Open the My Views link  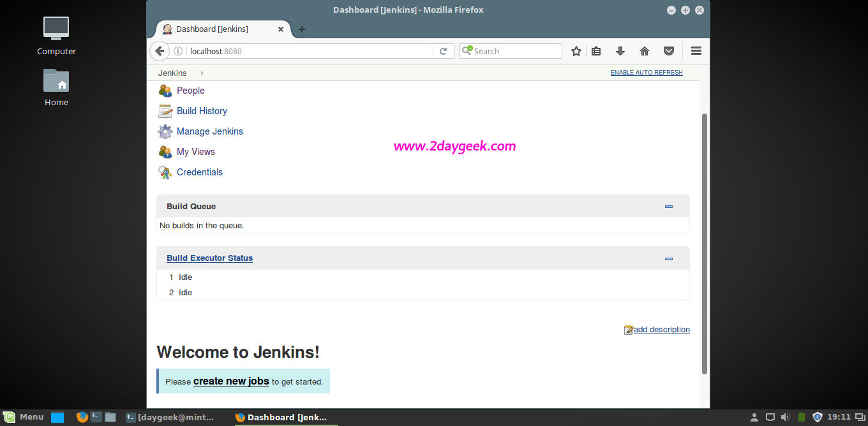pos(196,152)
